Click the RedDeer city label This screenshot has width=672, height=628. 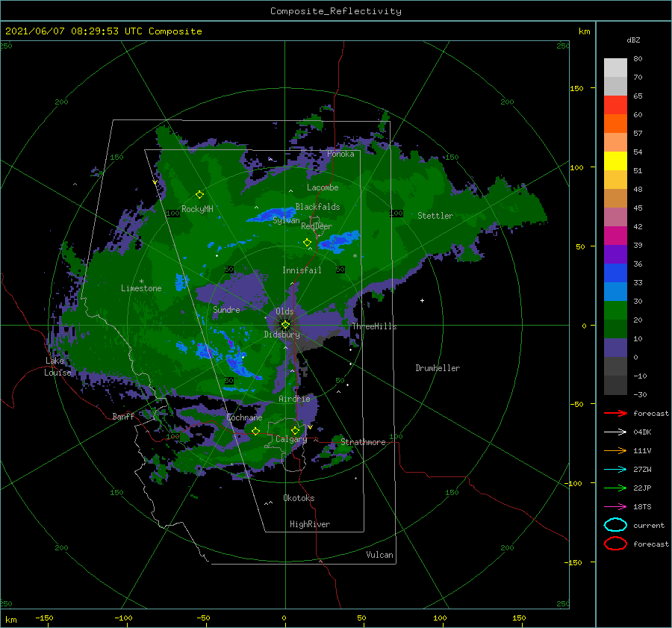tap(317, 226)
